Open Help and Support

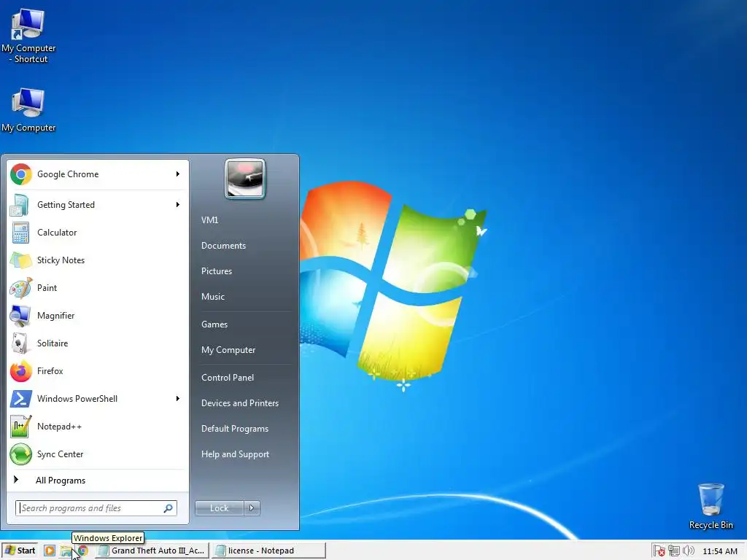(236, 454)
